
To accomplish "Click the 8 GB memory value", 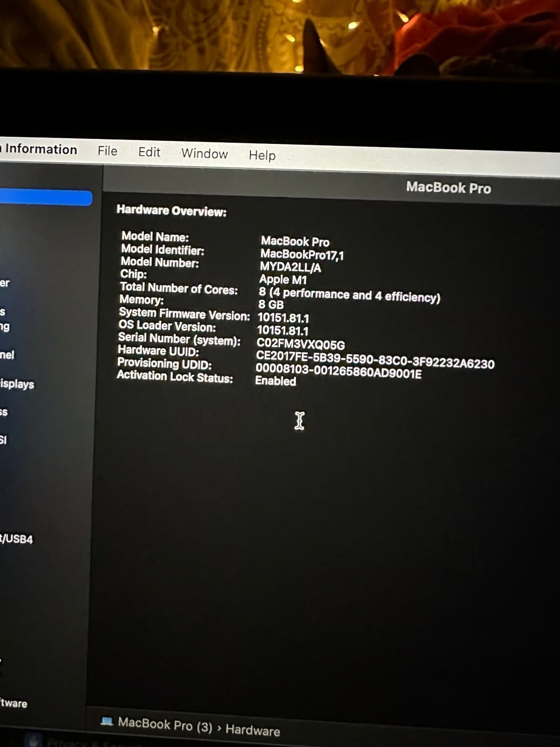I will click(271, 304).
